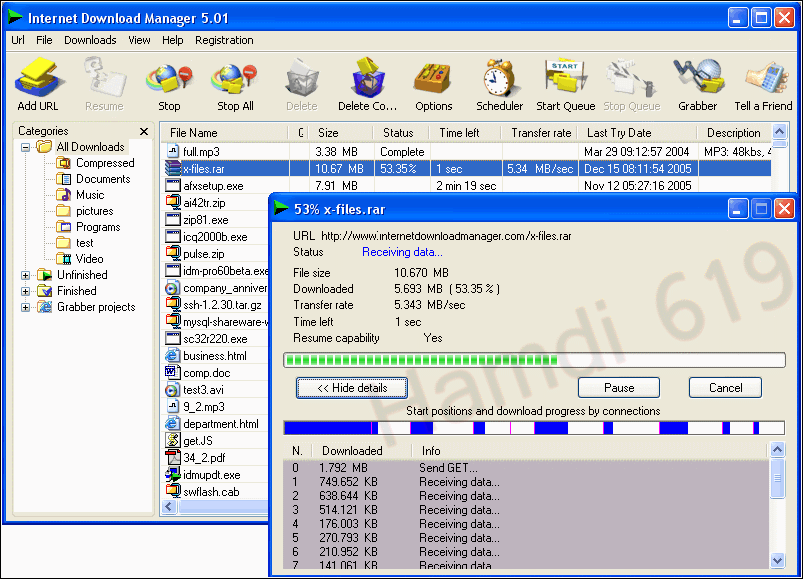Screen dimensions: 803x579
Task: Click the icon of full.mp3
Action: pos(173,152)
